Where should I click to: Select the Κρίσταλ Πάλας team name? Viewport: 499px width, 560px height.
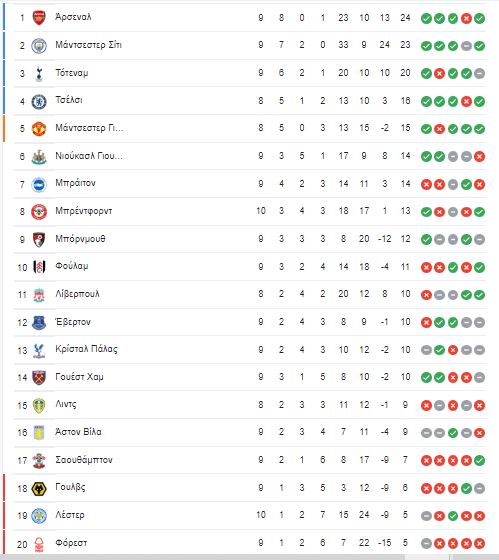tap(86, 349)
